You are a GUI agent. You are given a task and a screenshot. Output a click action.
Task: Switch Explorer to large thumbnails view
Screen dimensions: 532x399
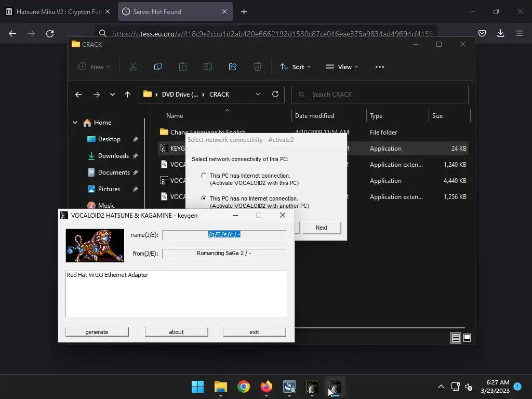[467, 338]
